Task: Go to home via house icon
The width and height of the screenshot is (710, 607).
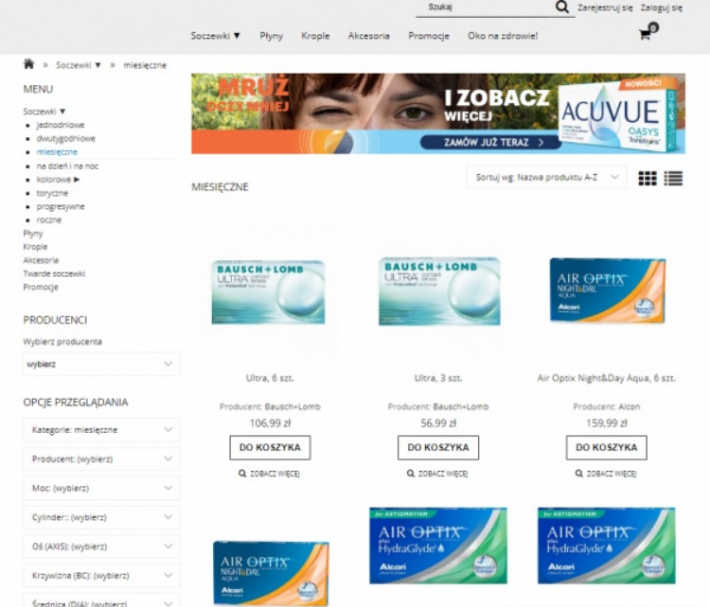Action: [29, 64]
